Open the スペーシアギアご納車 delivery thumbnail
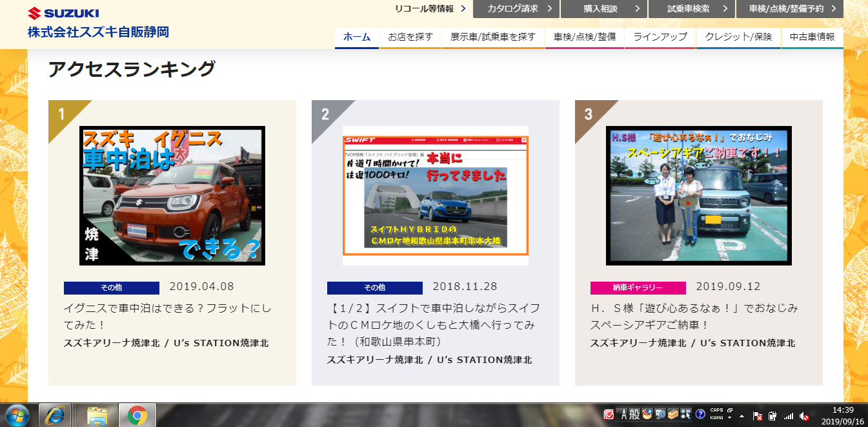Image resolution: width=868 pixels, height=427 pixels. coord(699,196)
